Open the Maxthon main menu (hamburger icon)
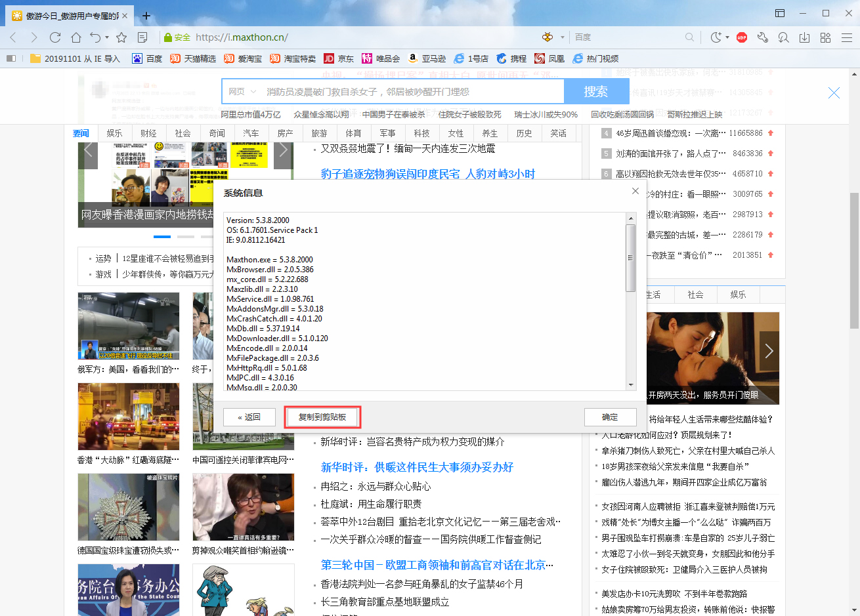The width and height of the screenshot is (860, 616). 847,37
